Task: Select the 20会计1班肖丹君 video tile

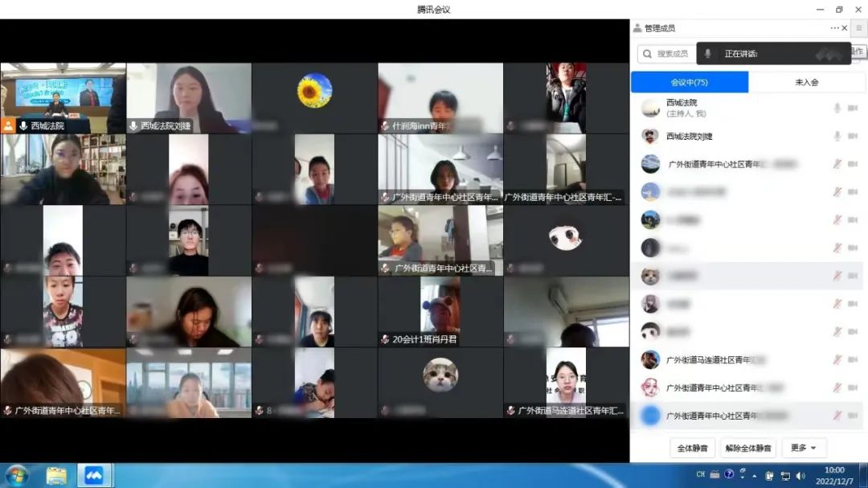Action: 440,311
